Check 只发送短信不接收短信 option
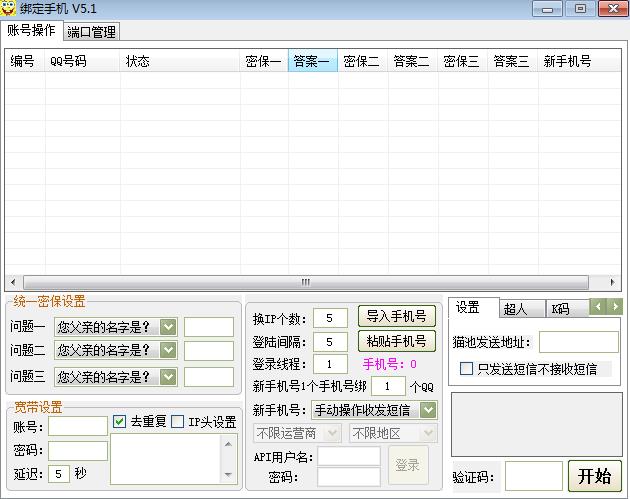The width and height of the screenshot is (630, 499). point(466,368)
